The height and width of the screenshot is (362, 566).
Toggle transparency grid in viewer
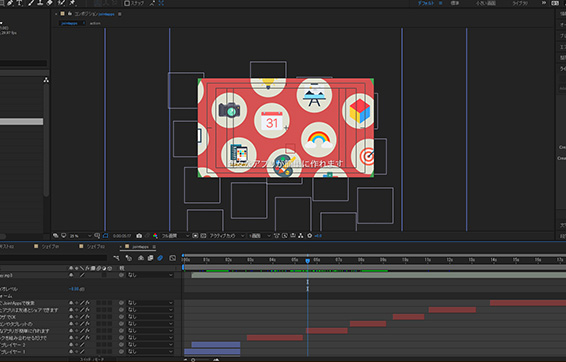coord(203,236)
